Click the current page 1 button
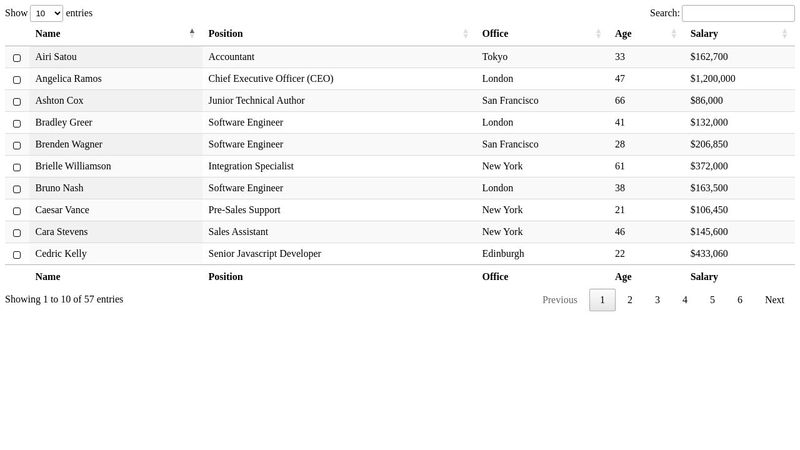 602,300
